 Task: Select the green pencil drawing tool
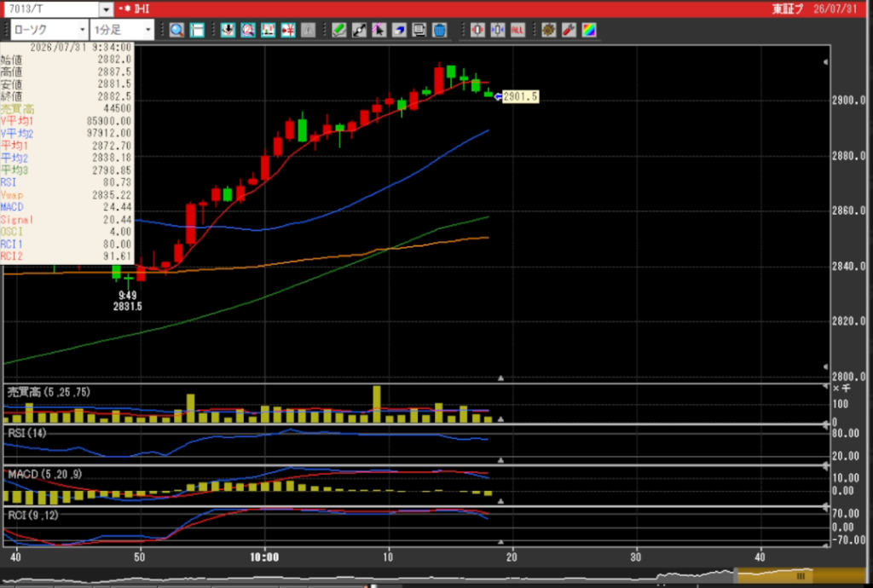[x=339, y=30]
